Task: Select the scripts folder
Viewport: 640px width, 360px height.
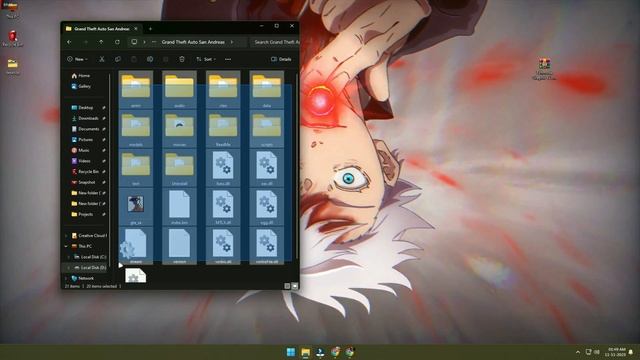Action: click(x=267, y=129)
